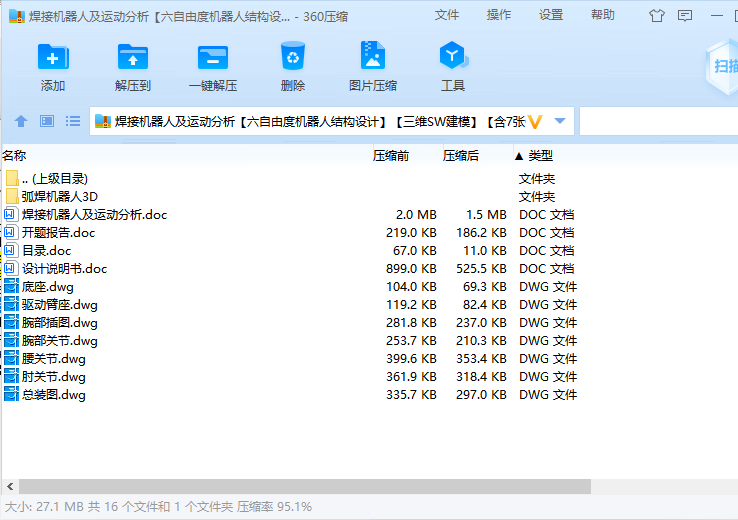This screenshot has height=520, width=738.
Task: Sort by the 压缩后 column header
Action: [x=461, y=156]
